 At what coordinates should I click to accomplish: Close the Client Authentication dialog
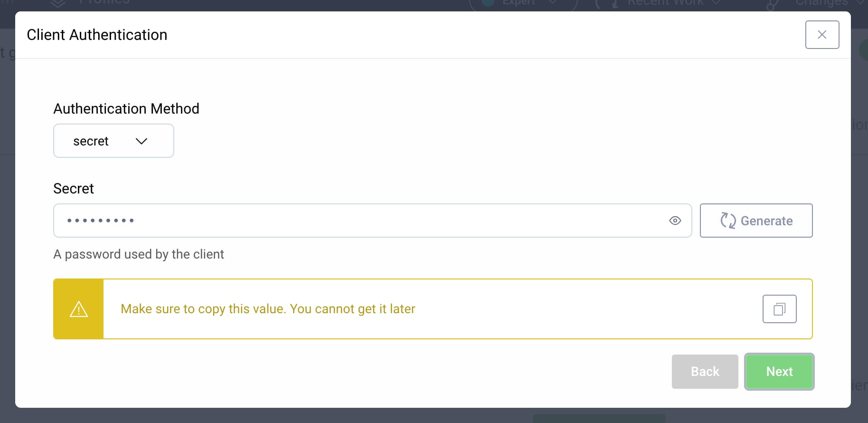tap(822, 34)
